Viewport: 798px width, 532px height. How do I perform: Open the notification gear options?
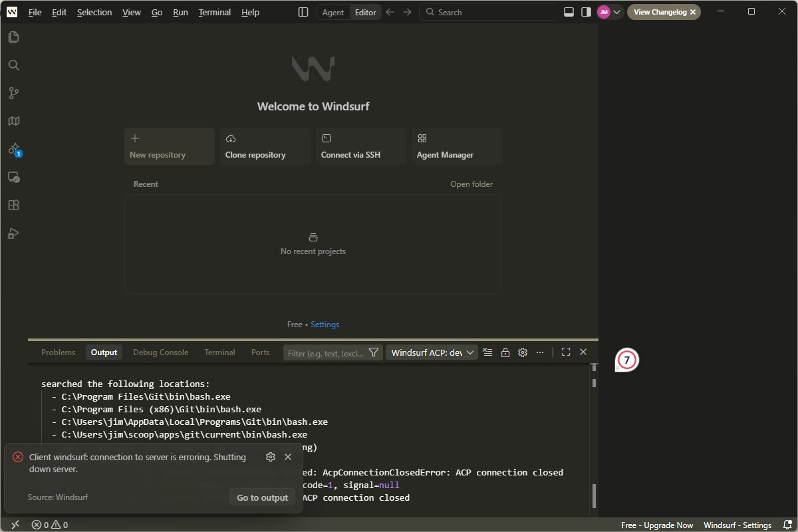[271, 457]
